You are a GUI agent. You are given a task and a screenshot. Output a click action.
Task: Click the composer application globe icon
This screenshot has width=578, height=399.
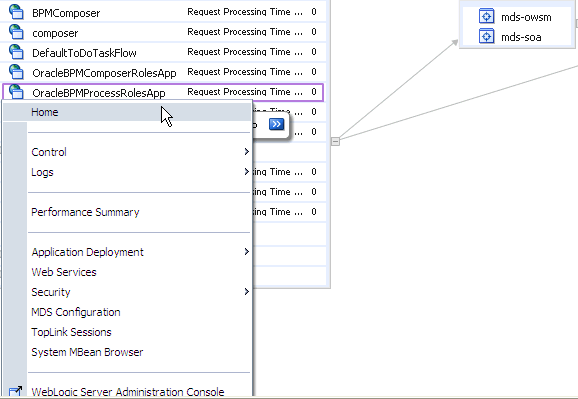16,31
